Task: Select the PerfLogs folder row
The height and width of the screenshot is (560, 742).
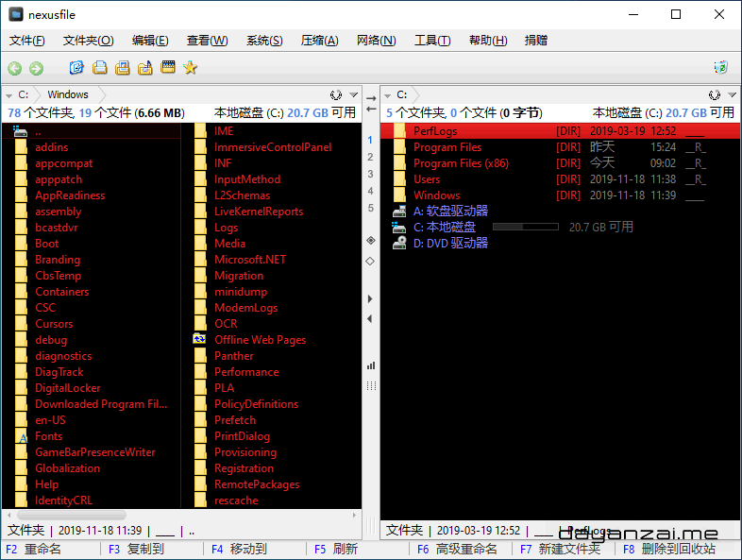Action: 561,131
